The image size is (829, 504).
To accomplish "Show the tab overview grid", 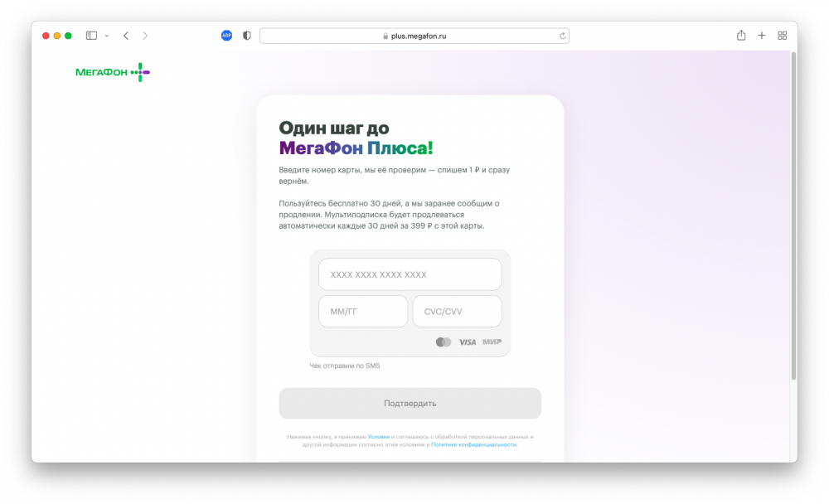I will [x=782, y=36].
